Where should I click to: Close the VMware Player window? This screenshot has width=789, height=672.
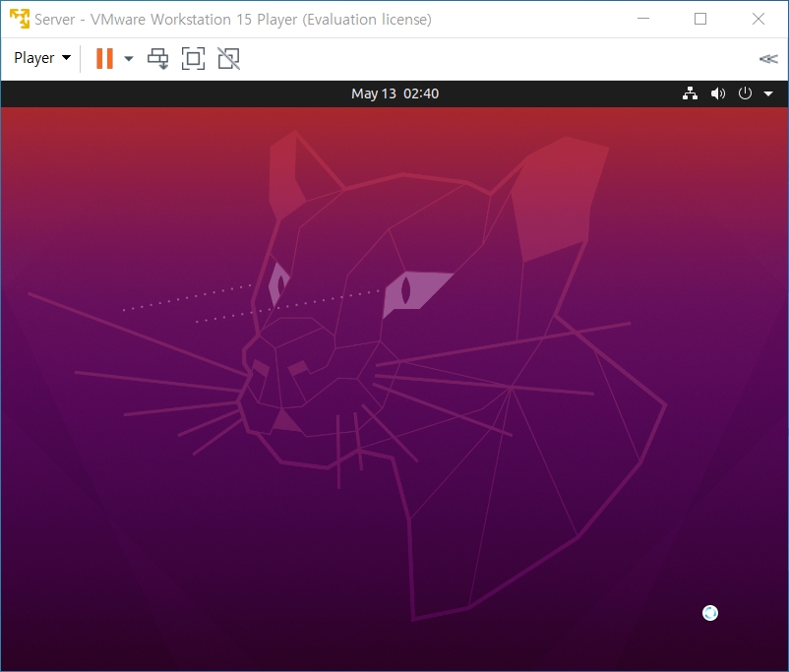pyautogui.click(x=759, y=19)
